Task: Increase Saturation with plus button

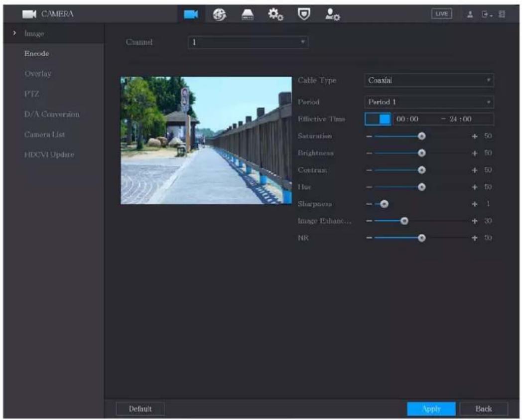Action: [x=474, y=136]
